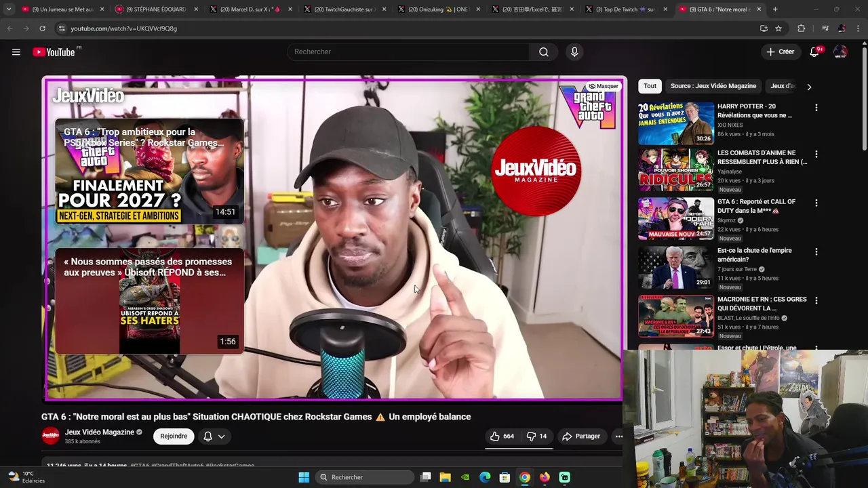Viewport: 868px width, 488px height.
Task: Open a new browser tab
Action: [775, 9]
